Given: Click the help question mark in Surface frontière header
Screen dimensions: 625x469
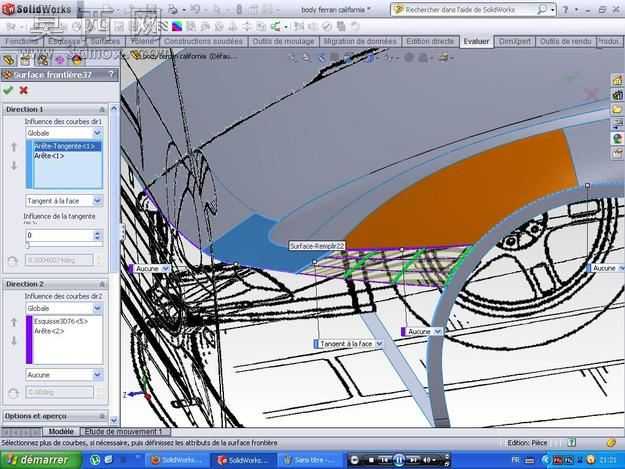Looking at the screenshot, I should coord(111,74).
